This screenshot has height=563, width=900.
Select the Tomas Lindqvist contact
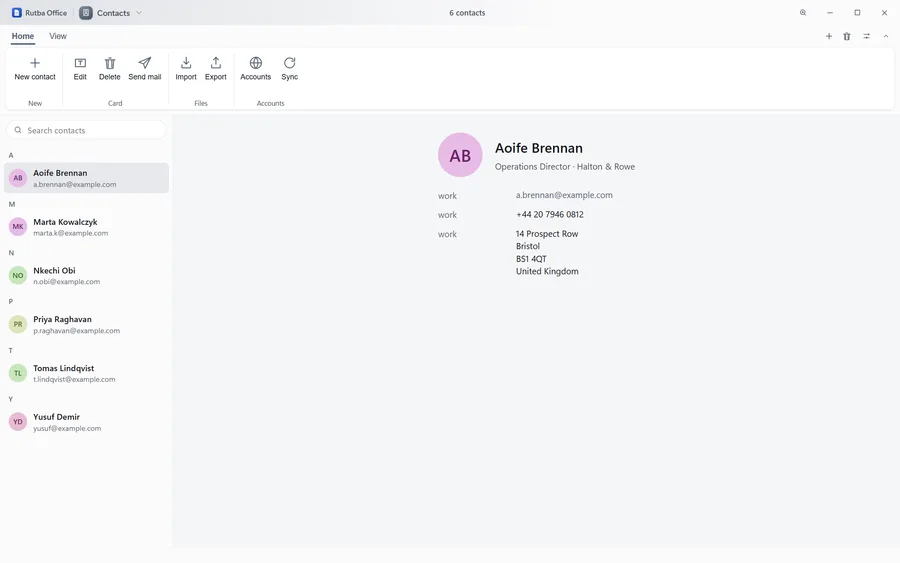coord(87,373)
